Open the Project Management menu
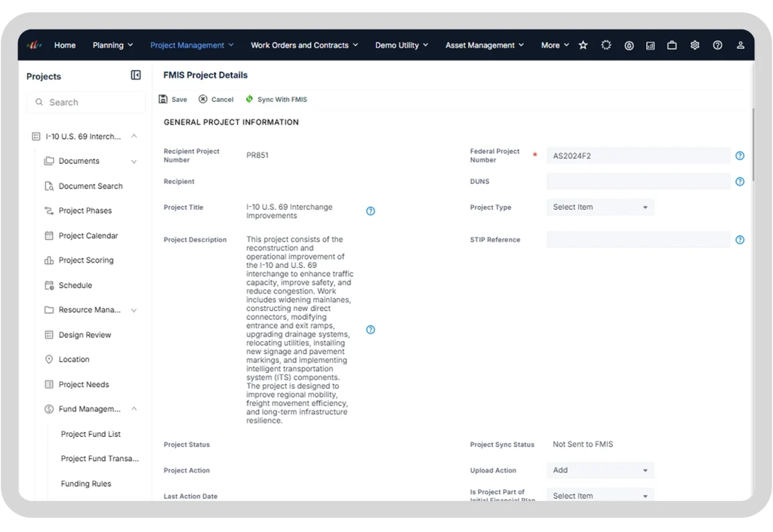Viewport: 773px width, 532px height. [192, 45]
